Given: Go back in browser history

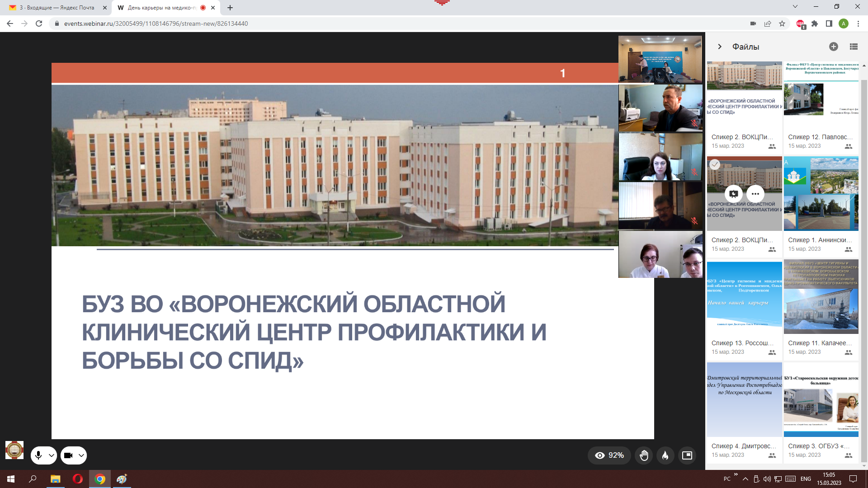Looking at the screenshot, I should 10,23.
